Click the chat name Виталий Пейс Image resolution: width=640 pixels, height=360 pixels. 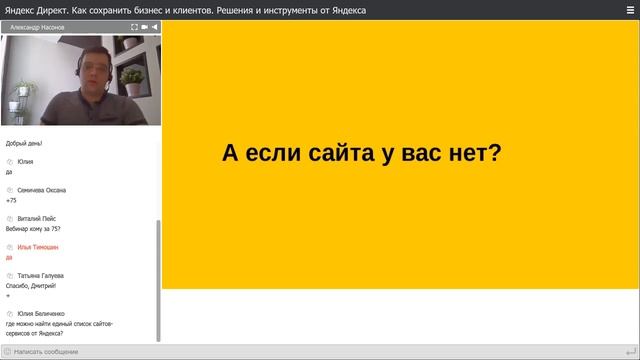click(37, 219)
